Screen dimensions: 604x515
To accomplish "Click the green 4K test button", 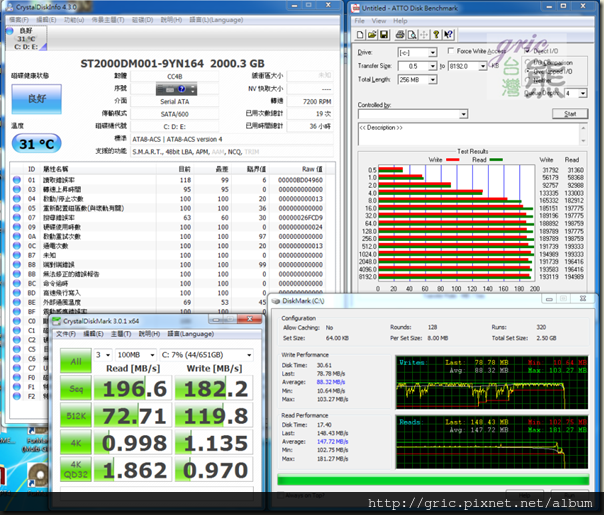I will pos(76,443).
